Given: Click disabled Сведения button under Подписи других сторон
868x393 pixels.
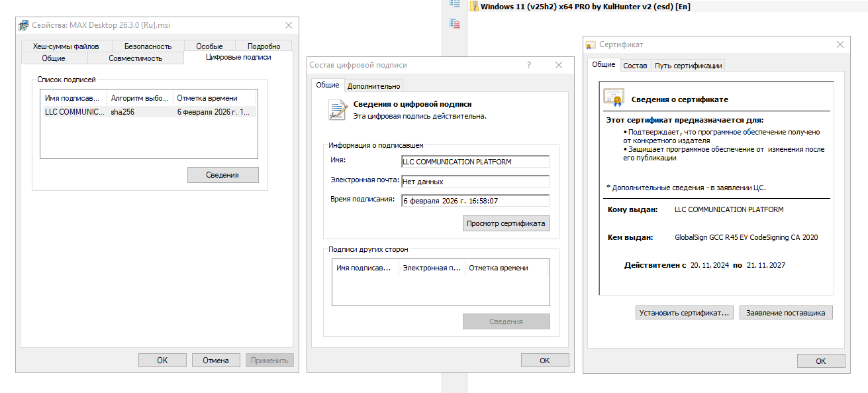Looking at the screenshot, I should (506, 321).
